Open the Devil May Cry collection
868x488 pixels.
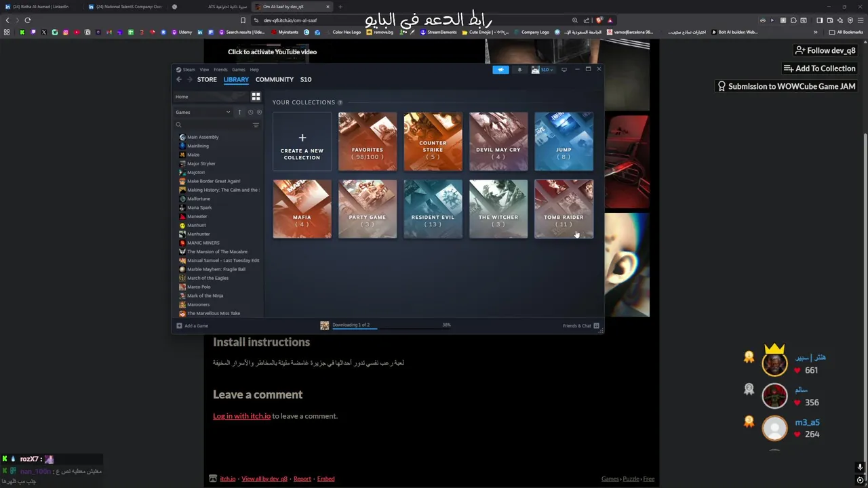[498, 142]
